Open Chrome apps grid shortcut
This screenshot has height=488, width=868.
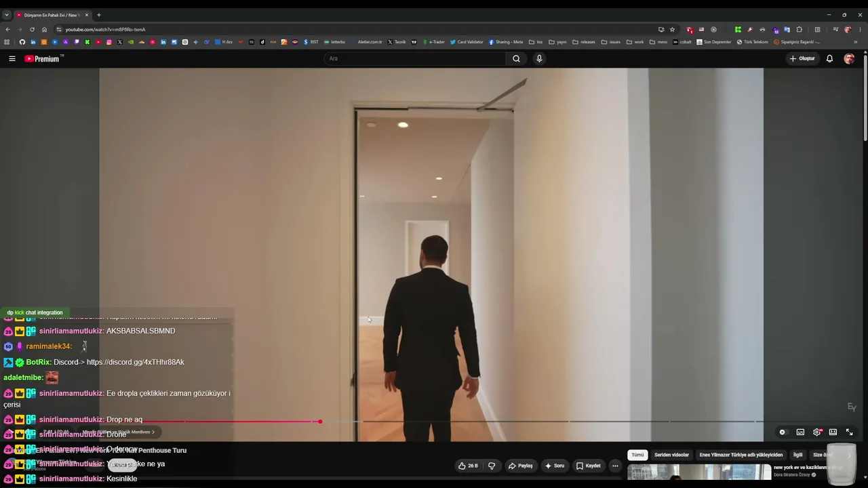7,42
